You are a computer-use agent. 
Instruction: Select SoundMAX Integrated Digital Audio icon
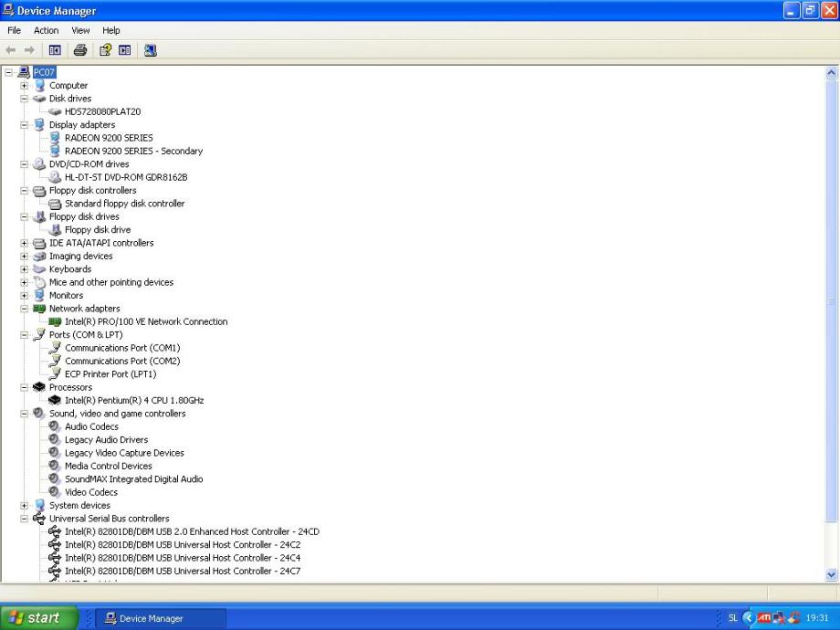click(x=55, y=479)
